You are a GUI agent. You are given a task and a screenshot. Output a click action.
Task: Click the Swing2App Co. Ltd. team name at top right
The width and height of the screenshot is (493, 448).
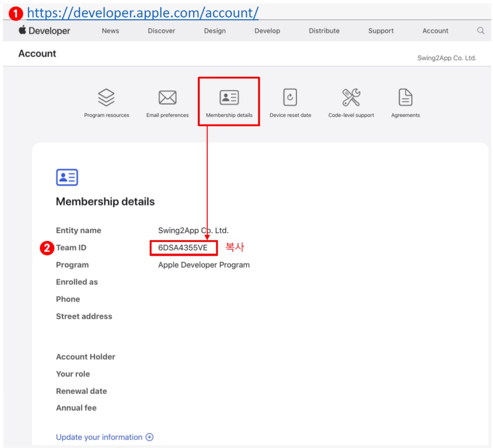click(446, 58)
